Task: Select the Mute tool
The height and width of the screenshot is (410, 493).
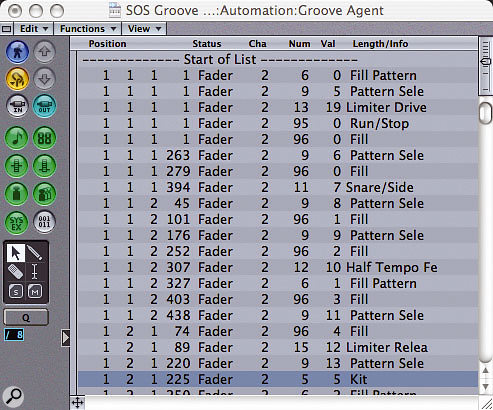Action: [x=35, y=292]
